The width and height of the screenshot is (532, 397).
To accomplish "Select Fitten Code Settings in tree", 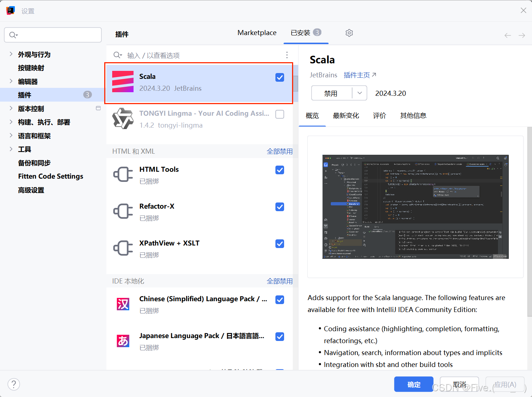I will [51, 176].
